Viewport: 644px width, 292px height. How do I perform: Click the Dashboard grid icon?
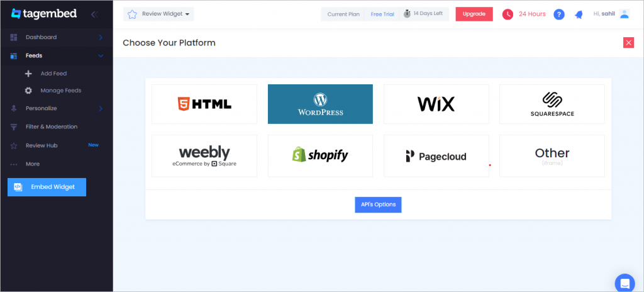tap(14, 37)
